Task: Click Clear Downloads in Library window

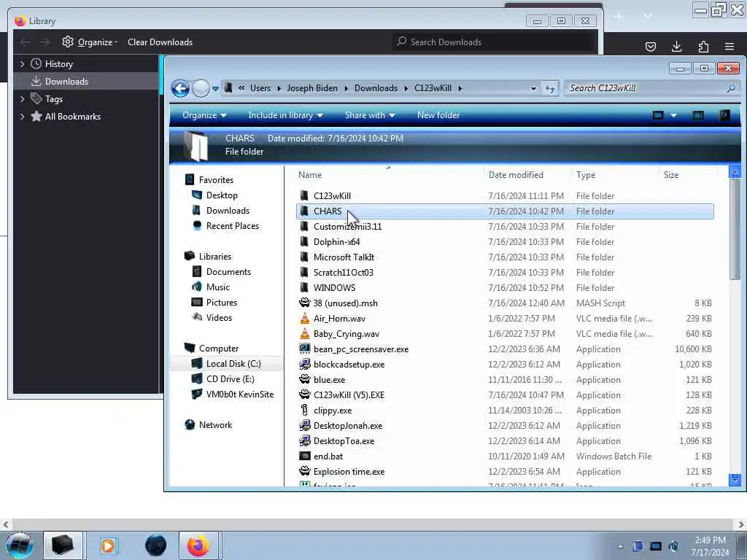Action: click(160, 42)
